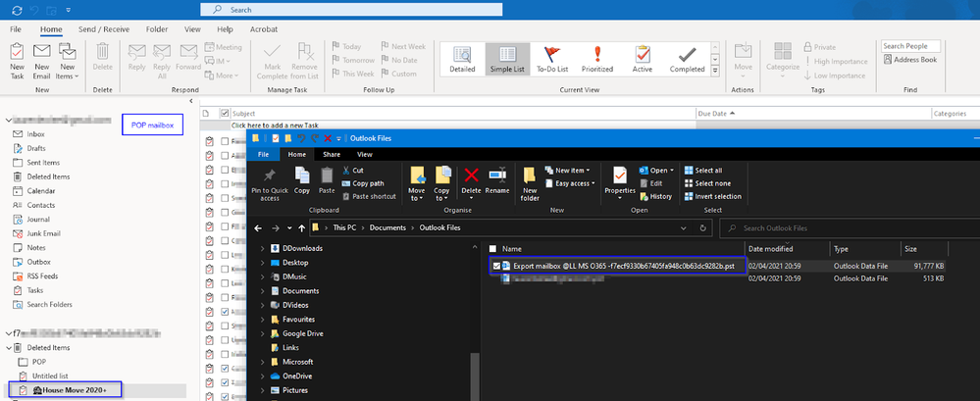Viewport: 980px width, 401px height.
Task: Open Categorize dropdown in Tags group
Action: 783,61
